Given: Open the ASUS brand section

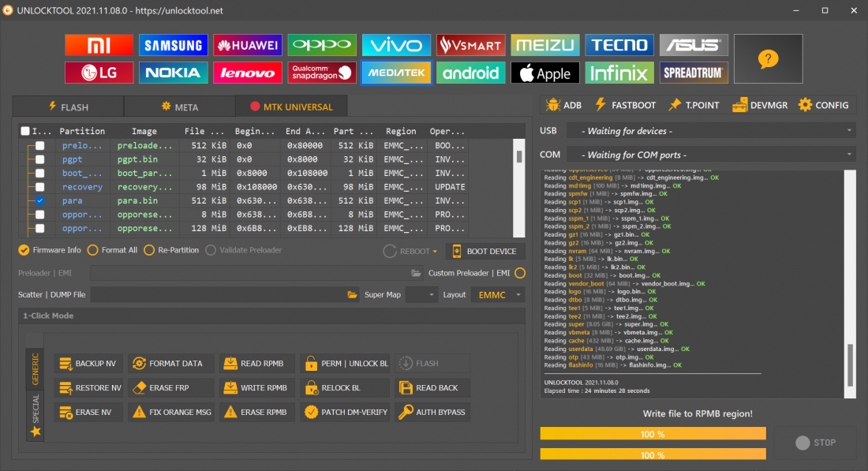Looking at the screenshot, I should (694, 45).
